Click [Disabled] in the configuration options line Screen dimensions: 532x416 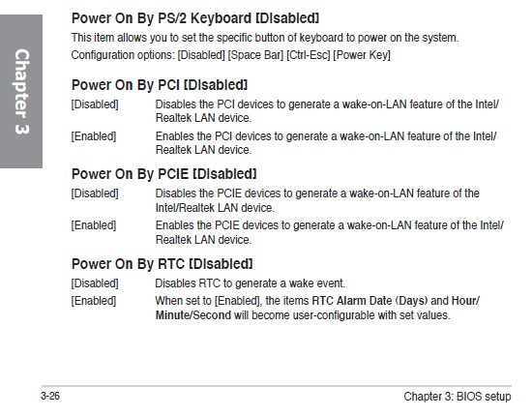201,55
